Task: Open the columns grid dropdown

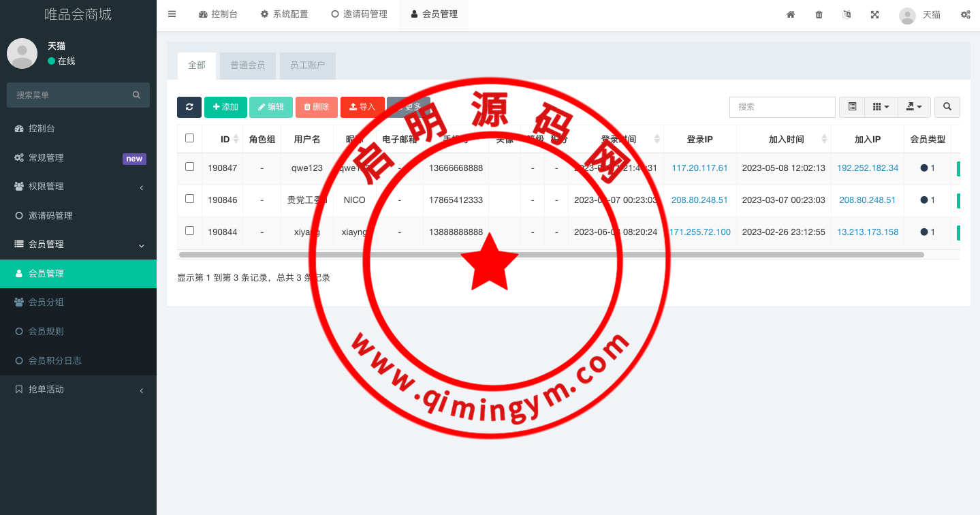Action: coord(881,107)
